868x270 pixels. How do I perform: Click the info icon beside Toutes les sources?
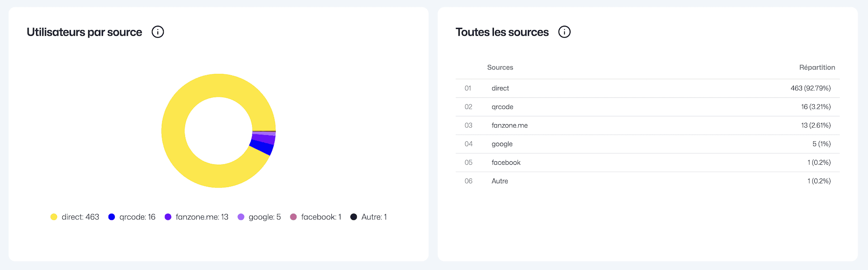tap(564, 32)
